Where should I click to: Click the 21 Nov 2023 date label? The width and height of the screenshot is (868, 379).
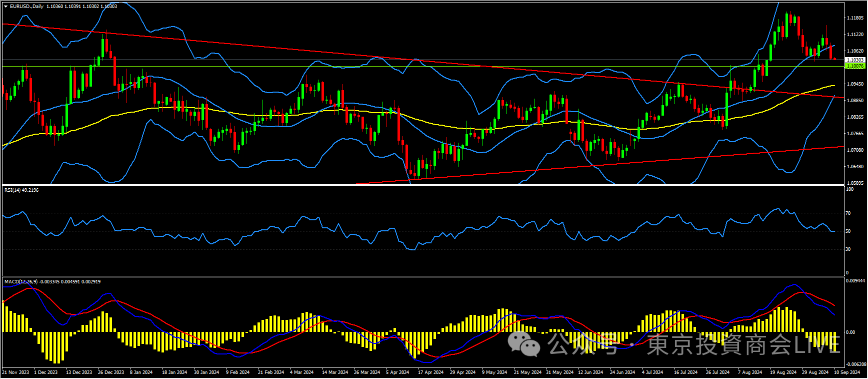coord(15,372)
